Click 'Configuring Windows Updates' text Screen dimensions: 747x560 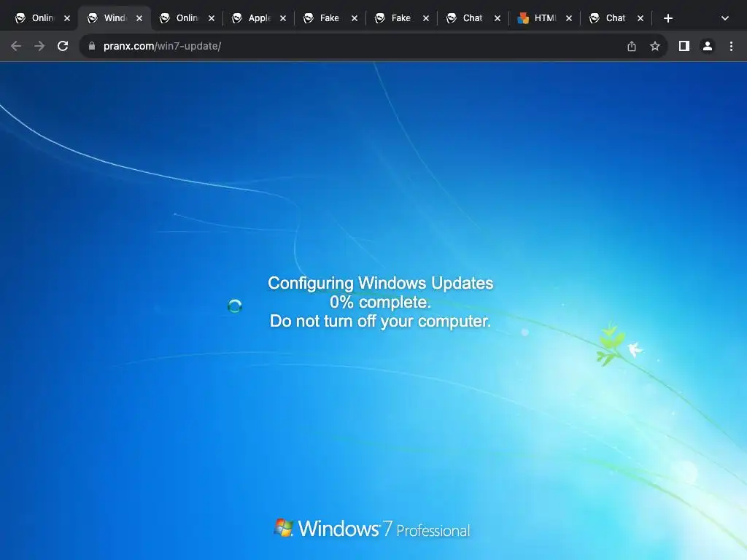(x=380, y=283)
